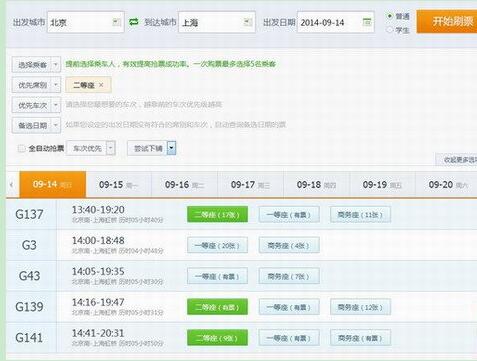The width and height of the screenshot is (477, 361).
Task: Book G137 商务座 (11张) ticket
Action: point(360,214)
